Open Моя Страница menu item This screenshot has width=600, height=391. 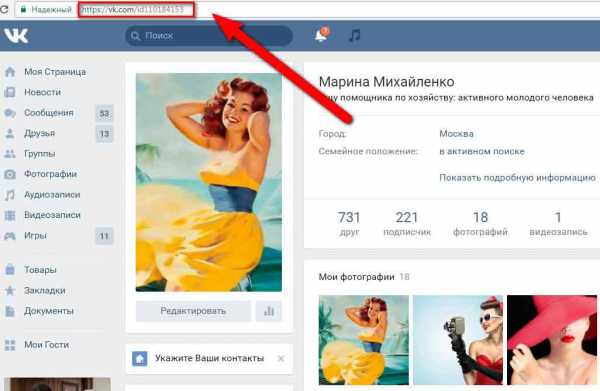click(x=55, y=72)
